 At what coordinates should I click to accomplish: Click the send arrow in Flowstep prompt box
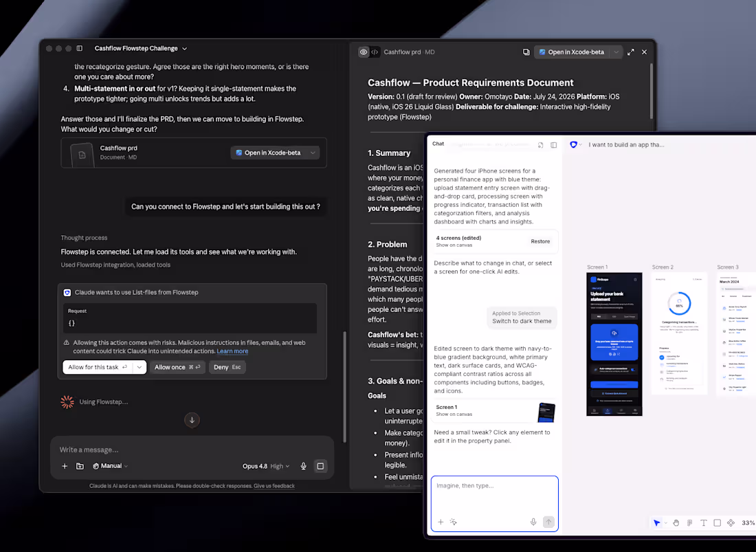coord(548,522)
